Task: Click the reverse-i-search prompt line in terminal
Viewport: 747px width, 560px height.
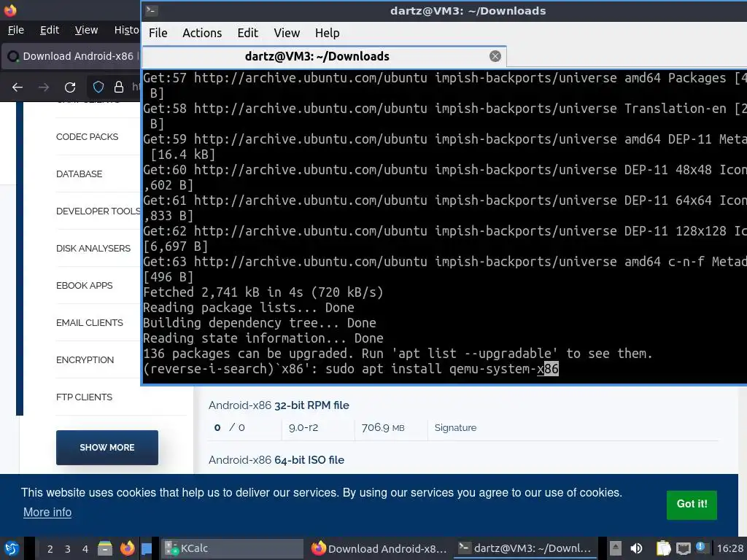Action: 351,368
